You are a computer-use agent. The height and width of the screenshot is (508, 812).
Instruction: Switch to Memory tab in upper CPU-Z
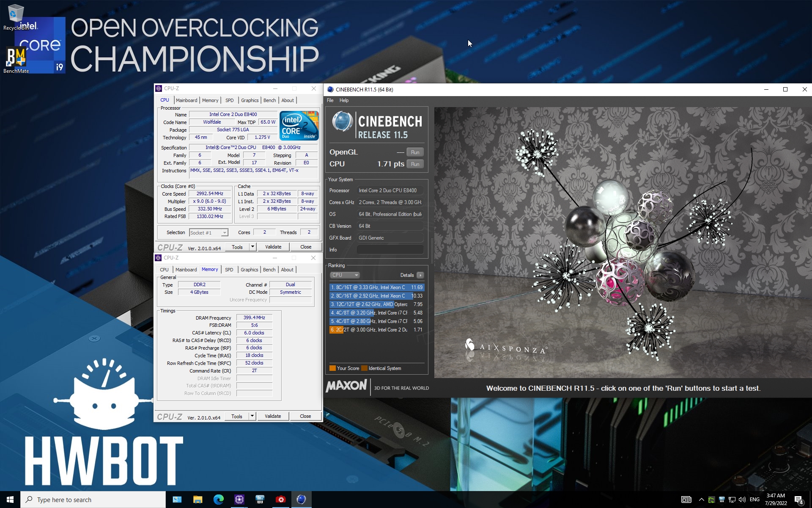210,100
